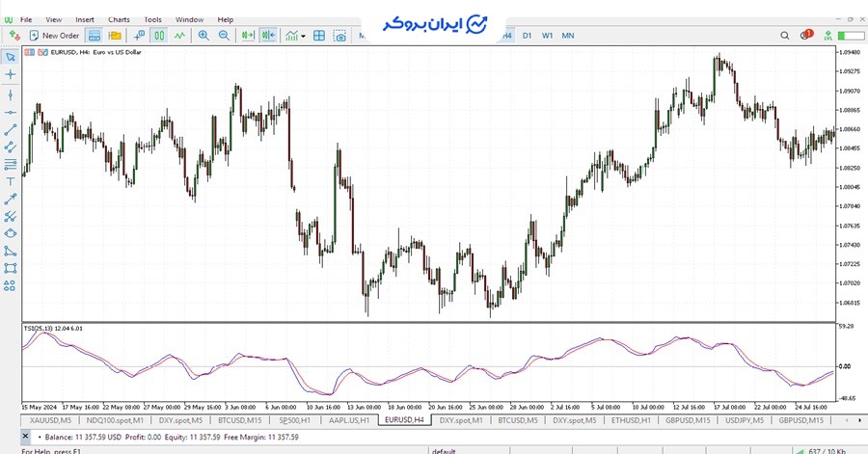Select the arrowed line tool
The image size is (868, 454).
(x=10, y=200)
